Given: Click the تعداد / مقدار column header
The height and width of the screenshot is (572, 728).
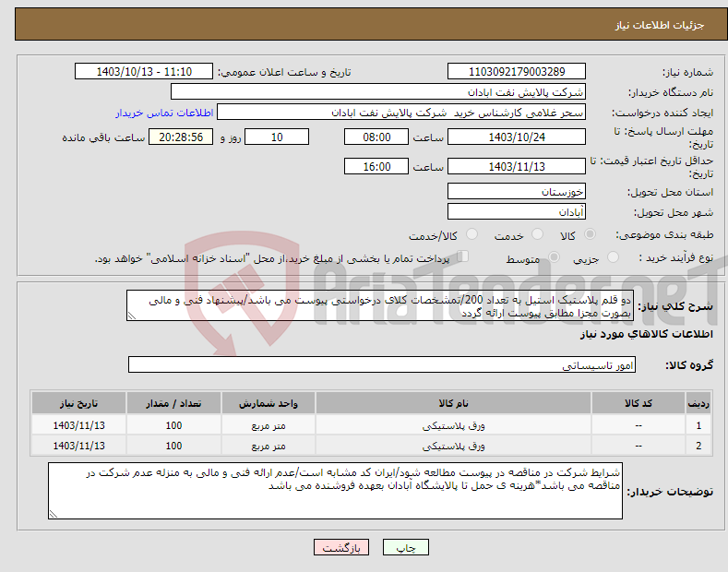Looking at the screenshot, I should (x=173, y=403).
